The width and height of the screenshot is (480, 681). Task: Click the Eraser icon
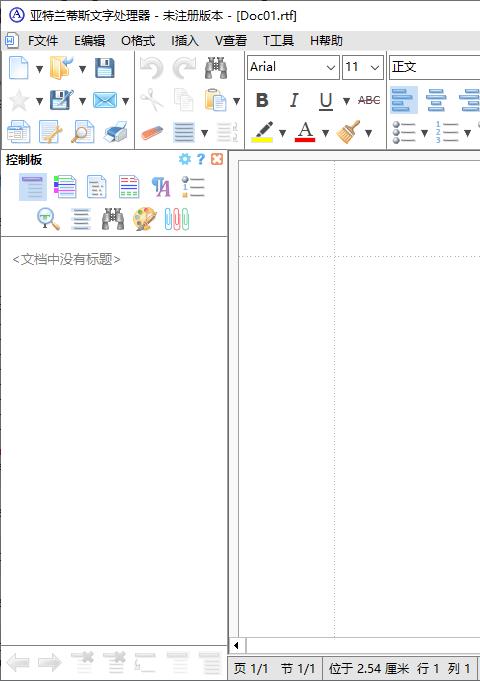[x=152, y=132]
